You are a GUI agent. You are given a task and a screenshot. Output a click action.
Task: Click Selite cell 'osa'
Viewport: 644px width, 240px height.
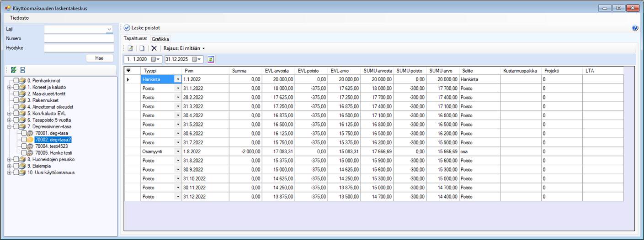tap(480, 151)
